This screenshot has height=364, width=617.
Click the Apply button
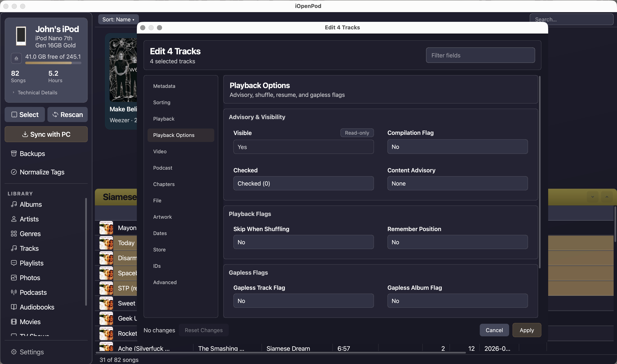[527, 330]
